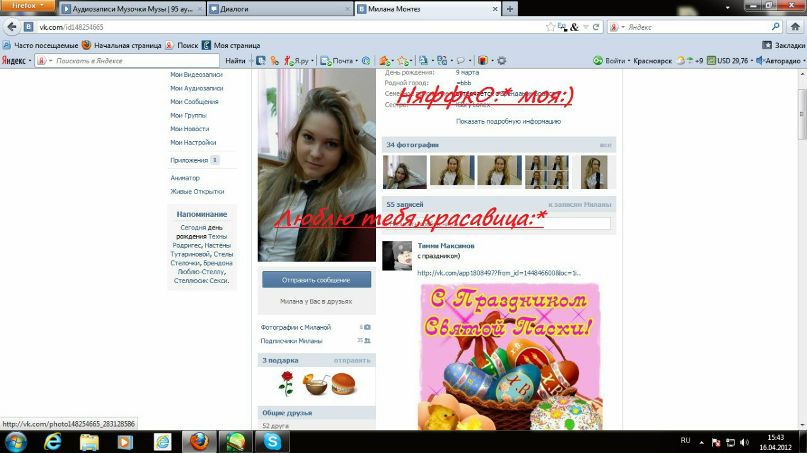Click the Windows Start orb
This screenshot has height=453, width=807.
pos(16,442)
